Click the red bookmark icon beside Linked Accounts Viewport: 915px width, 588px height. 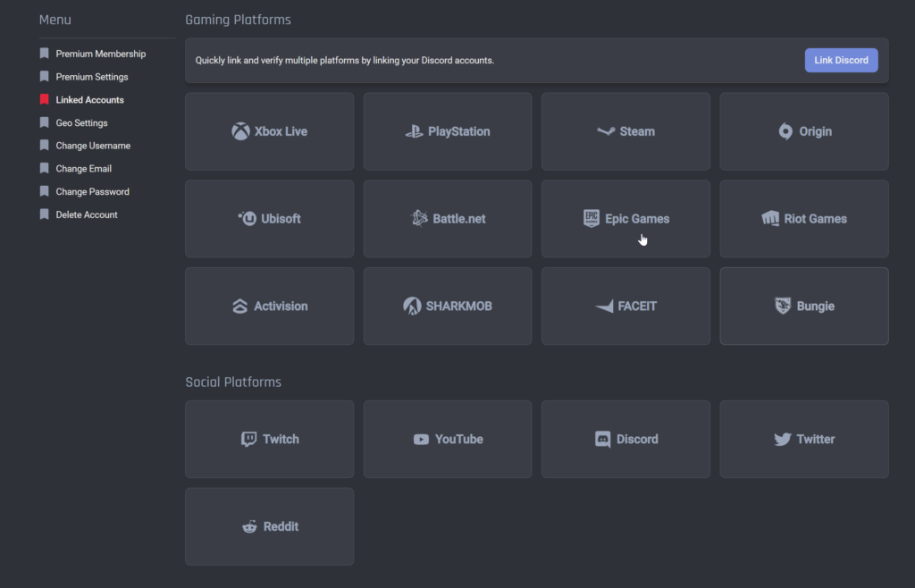tap(44, 99)
